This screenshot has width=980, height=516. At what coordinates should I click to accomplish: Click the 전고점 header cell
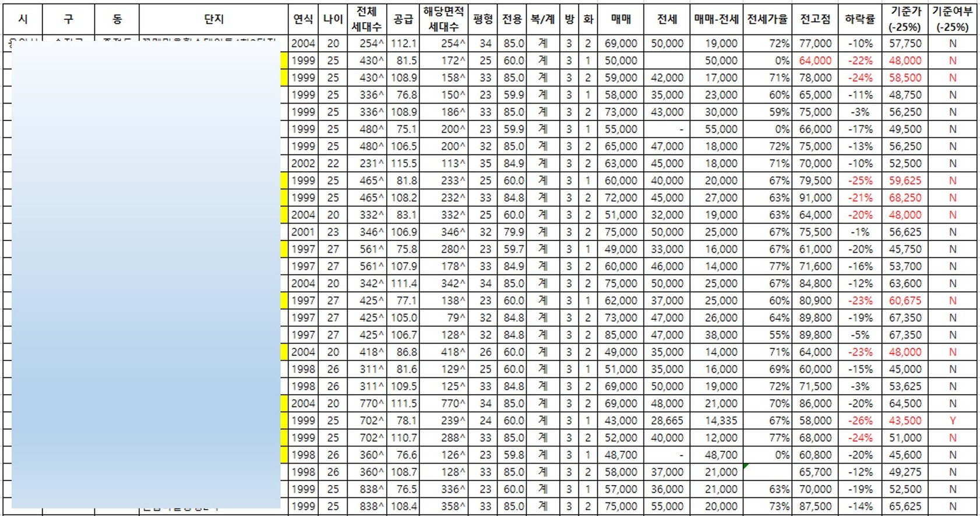tap(815, 19)
